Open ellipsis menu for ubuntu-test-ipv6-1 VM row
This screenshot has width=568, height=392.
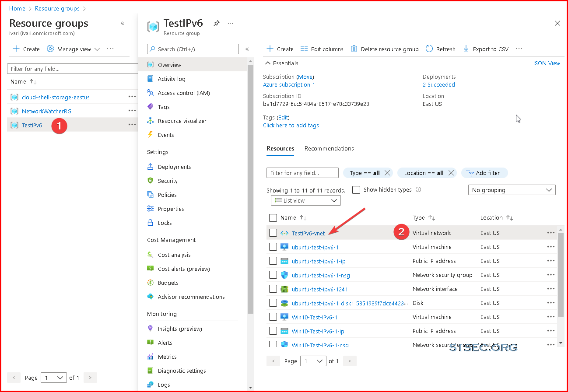551,247
